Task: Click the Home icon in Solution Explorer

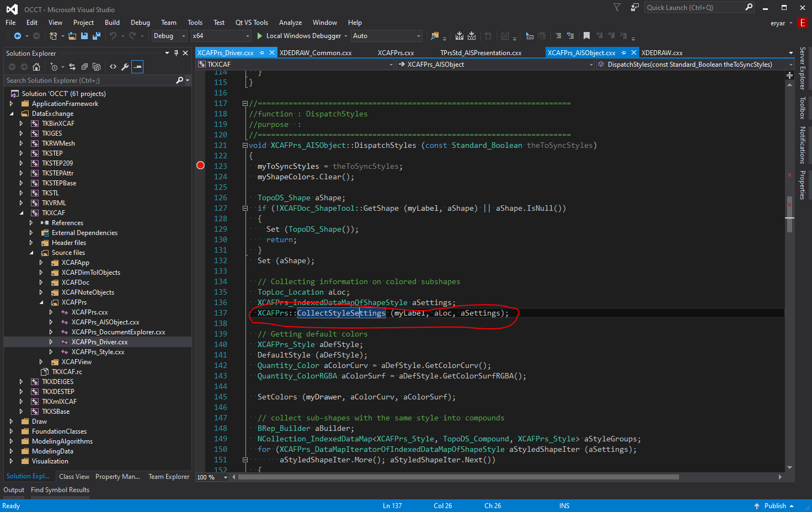Action: pos(37,67)
